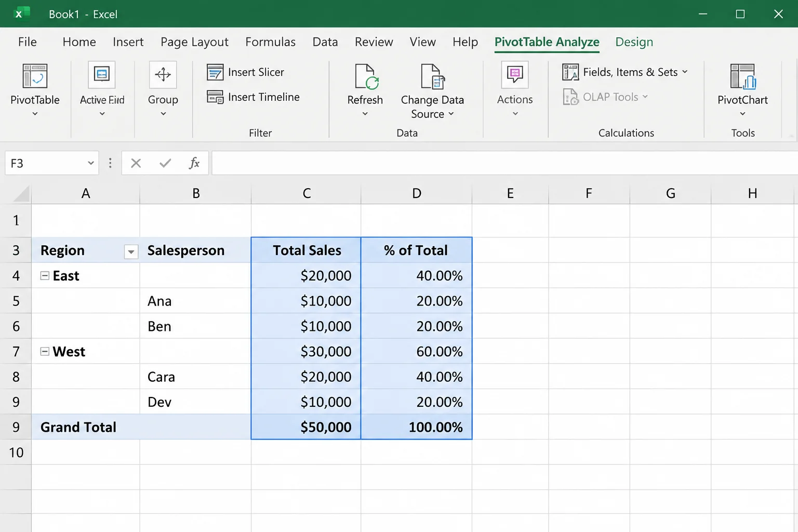Click the Insert Slicer label

tap(256, 72)
